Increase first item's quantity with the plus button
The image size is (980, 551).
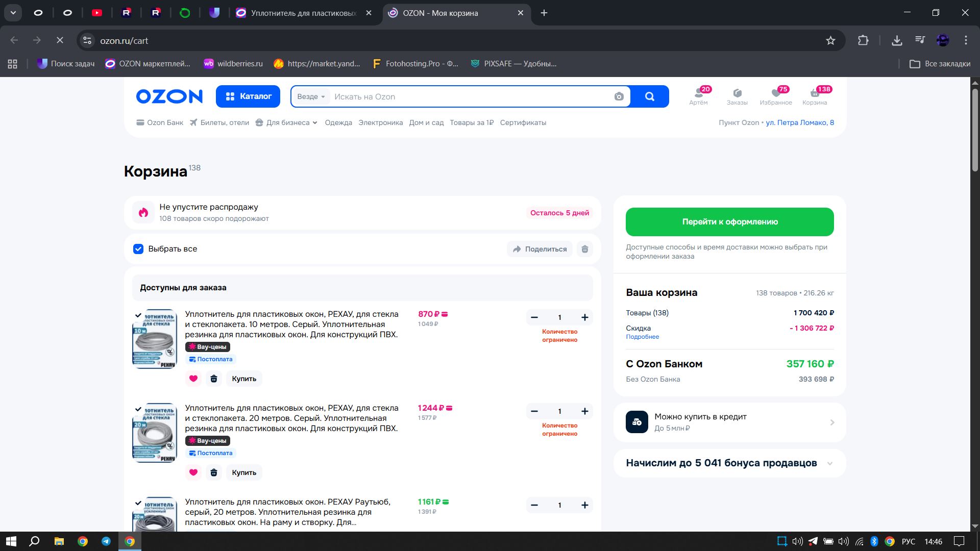[x=585, y=317]
